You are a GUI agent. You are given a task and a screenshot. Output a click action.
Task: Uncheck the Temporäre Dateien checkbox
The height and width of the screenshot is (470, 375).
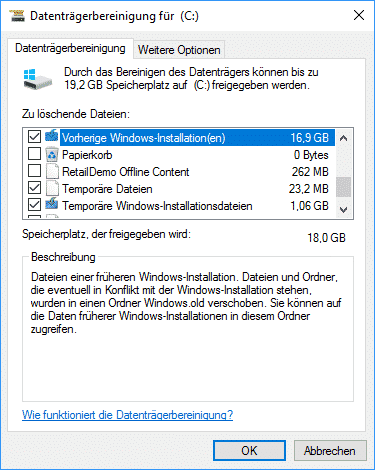(34, 188)
